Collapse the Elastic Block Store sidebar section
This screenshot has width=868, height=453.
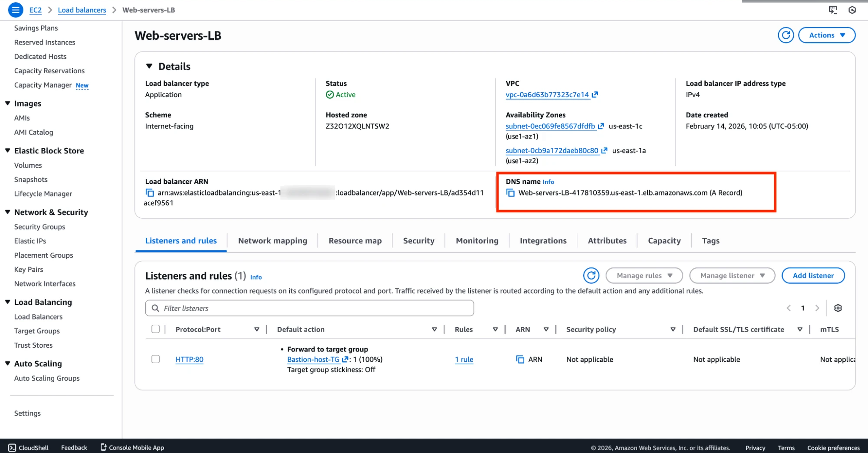coord(7,151)
